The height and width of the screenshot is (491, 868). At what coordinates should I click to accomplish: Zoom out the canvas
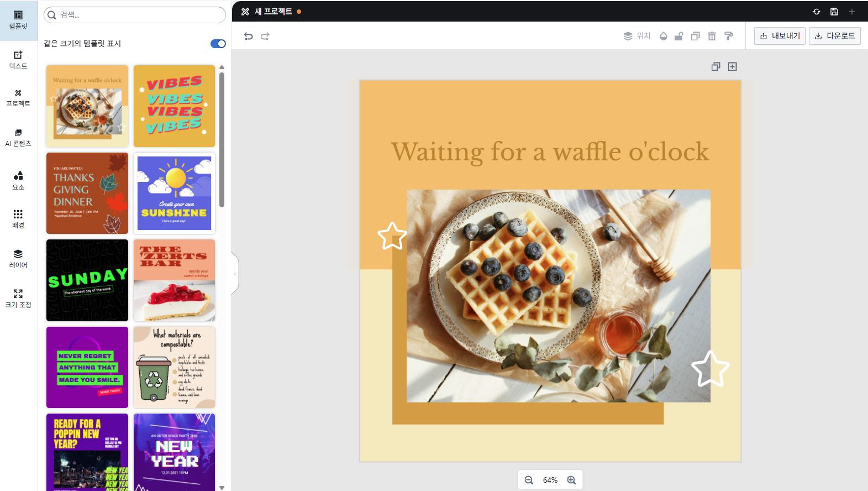pos(529,480)
